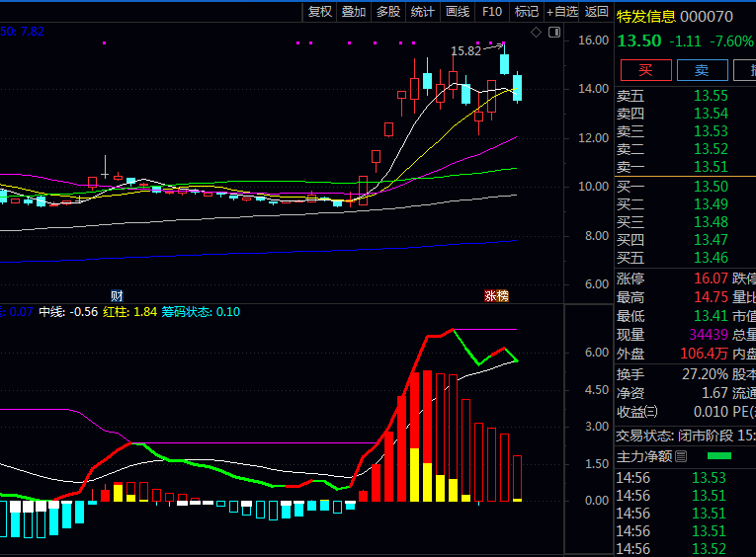756x557 pixels.
Task: Click the diamond icon above the chart
Action: pos(537,33)
